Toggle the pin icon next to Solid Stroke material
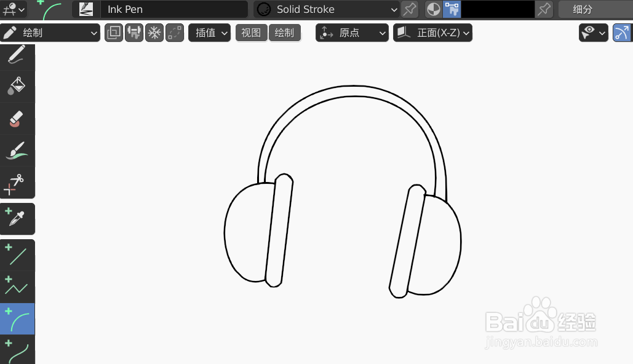The width and height of the screenshot is (633, 364). click(410, 9)
